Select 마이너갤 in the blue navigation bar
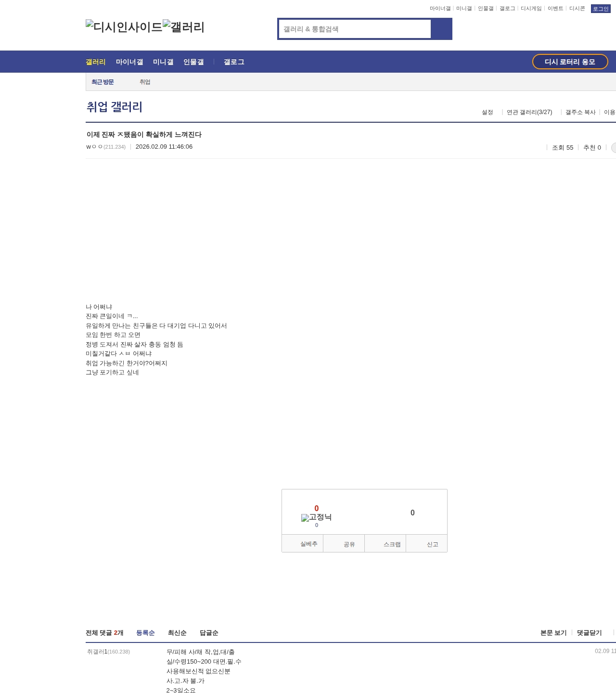The width and height of the screenshot is (616, 693). (x=129, y=62)
